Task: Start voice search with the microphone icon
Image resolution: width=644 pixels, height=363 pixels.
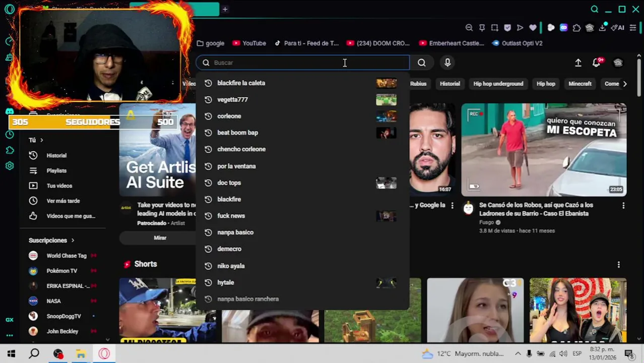Action: pos(447,63)
